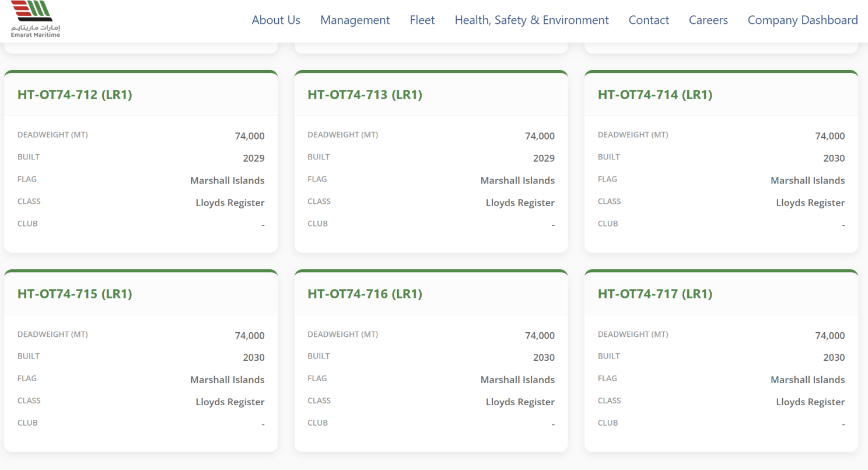Open the Fleet navigation link

pyautogui.click(x=422, y=20)
